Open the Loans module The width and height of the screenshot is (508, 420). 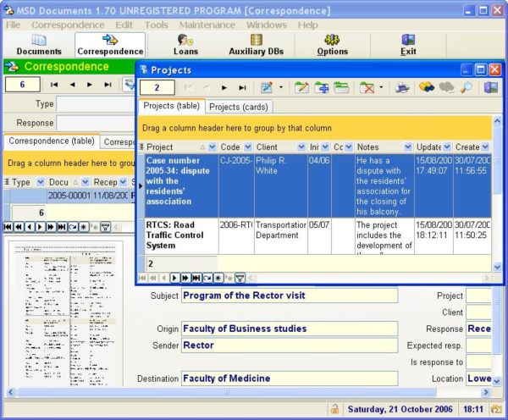pyautogui.click(x=186, y=45)
